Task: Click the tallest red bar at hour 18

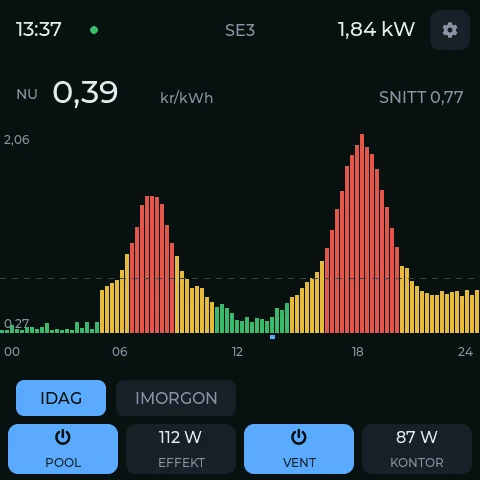Action: [362, 233]
